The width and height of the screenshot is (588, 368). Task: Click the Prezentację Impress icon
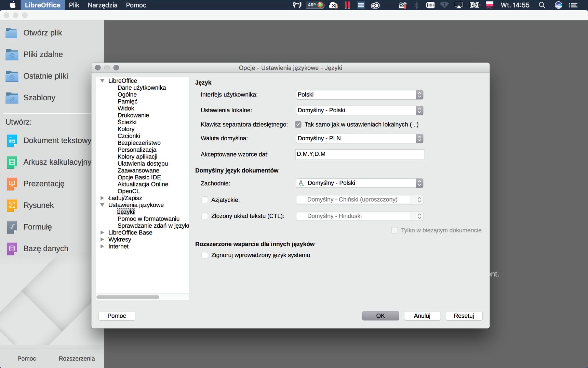point(12,184)
